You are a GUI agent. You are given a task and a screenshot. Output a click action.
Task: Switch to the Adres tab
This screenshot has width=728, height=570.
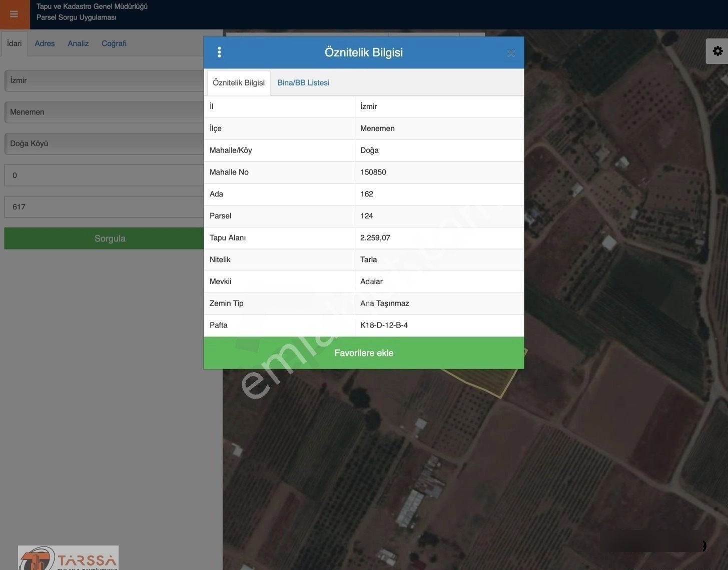45,43
